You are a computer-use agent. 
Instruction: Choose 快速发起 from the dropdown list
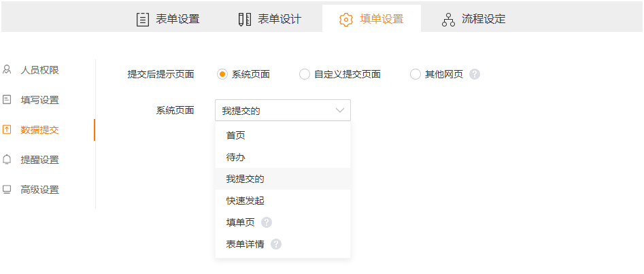pos(283,201)
